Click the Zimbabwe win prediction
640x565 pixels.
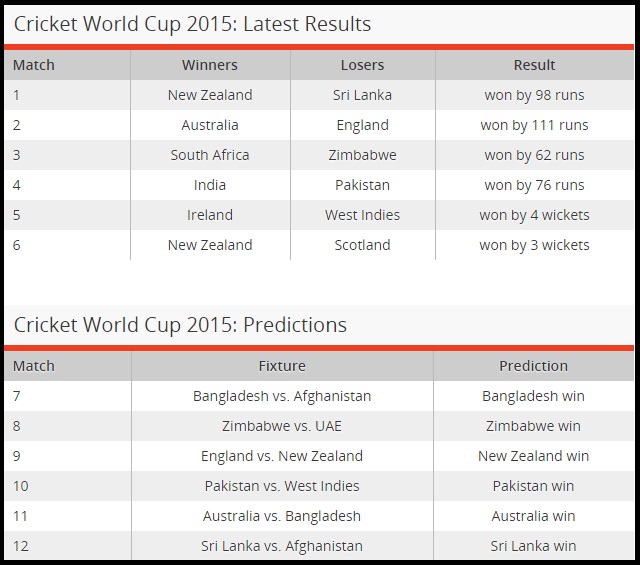[533, 426]
